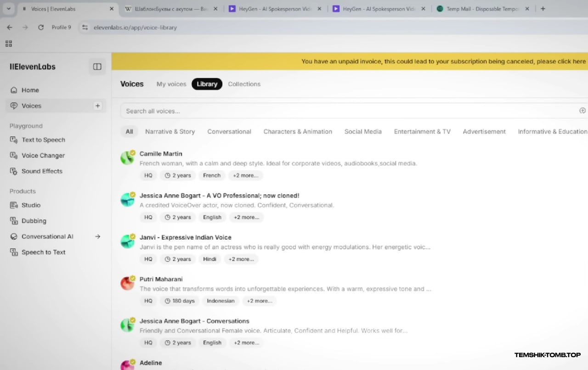588x370 pixels.
Task: Open Text to Speech icon
Action: point(14,140)
